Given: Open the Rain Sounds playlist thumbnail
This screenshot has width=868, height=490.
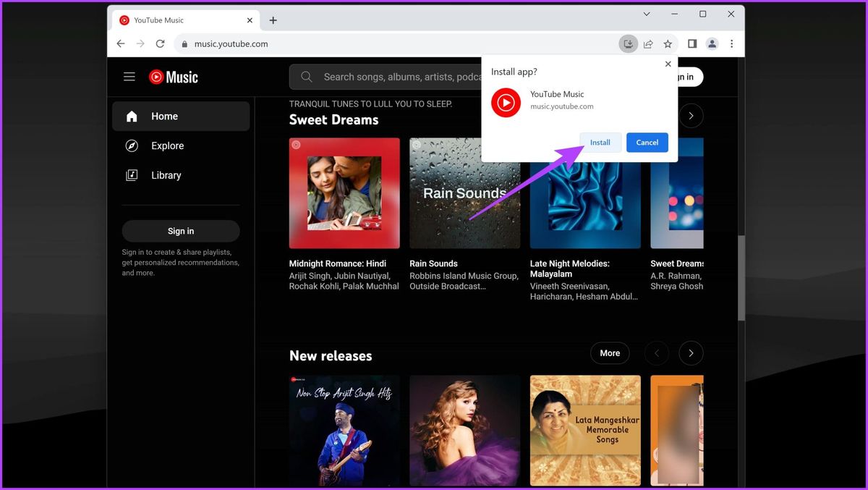Looking at the screenshot, I should tap(464, 193).
